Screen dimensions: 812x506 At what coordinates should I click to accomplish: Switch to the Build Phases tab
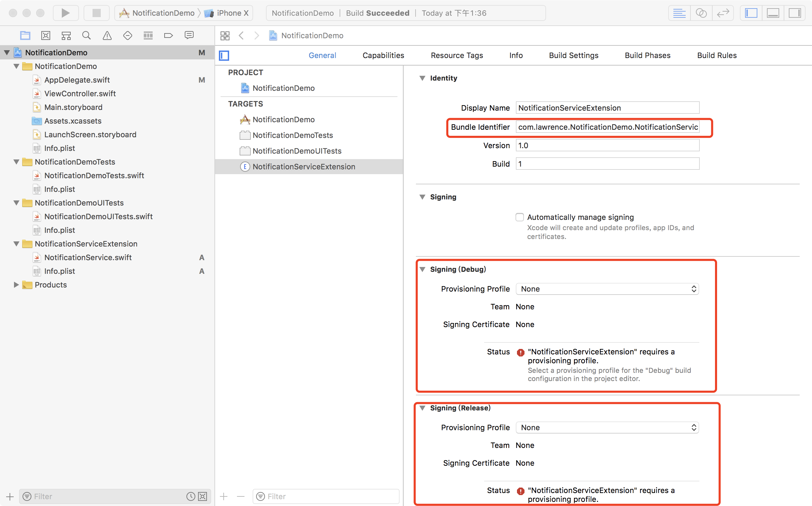(647, 55)
